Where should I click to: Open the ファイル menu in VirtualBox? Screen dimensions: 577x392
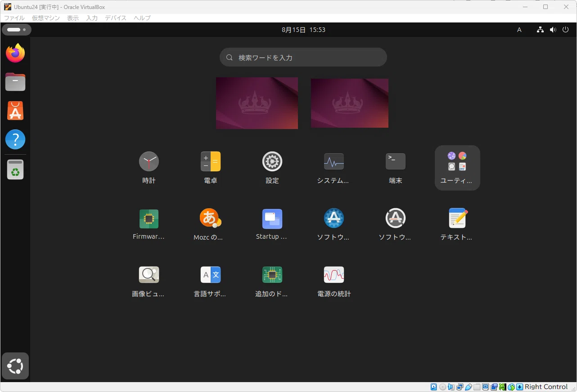(14, 18)
